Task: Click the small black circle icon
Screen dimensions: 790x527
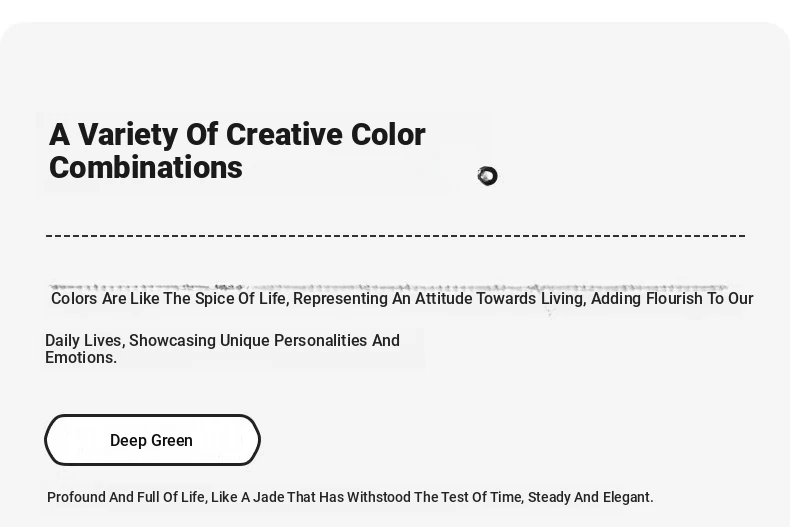Action: tap(487, 176)
